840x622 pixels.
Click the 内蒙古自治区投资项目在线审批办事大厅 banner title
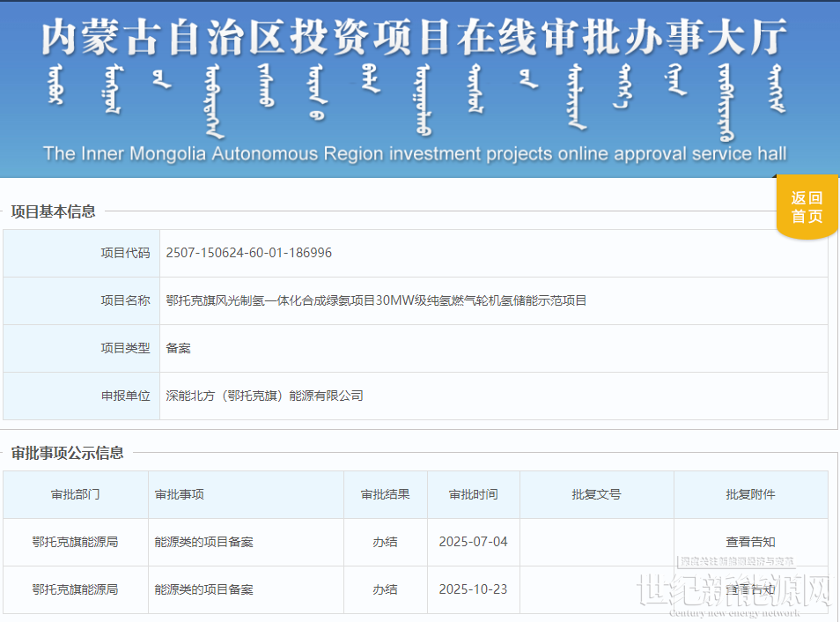414,35
